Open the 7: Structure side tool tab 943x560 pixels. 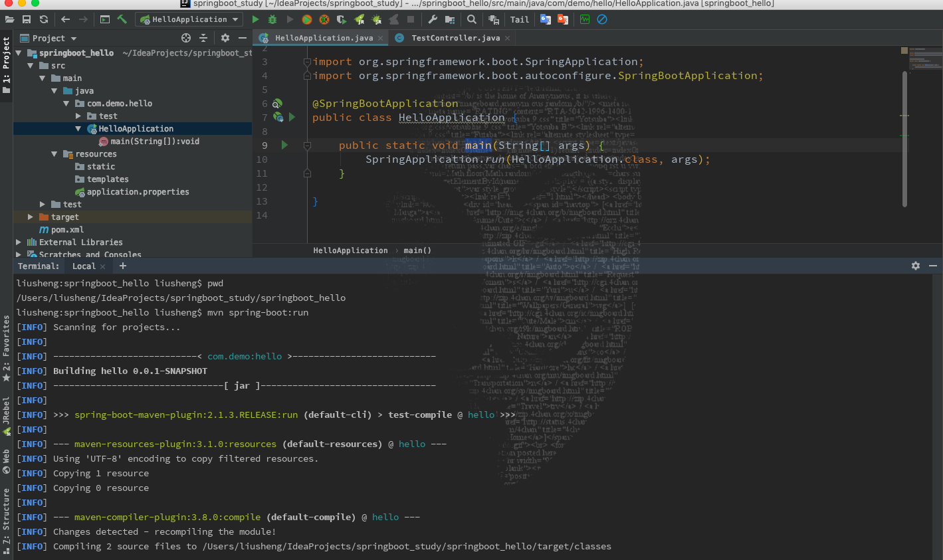coord(6,521)
